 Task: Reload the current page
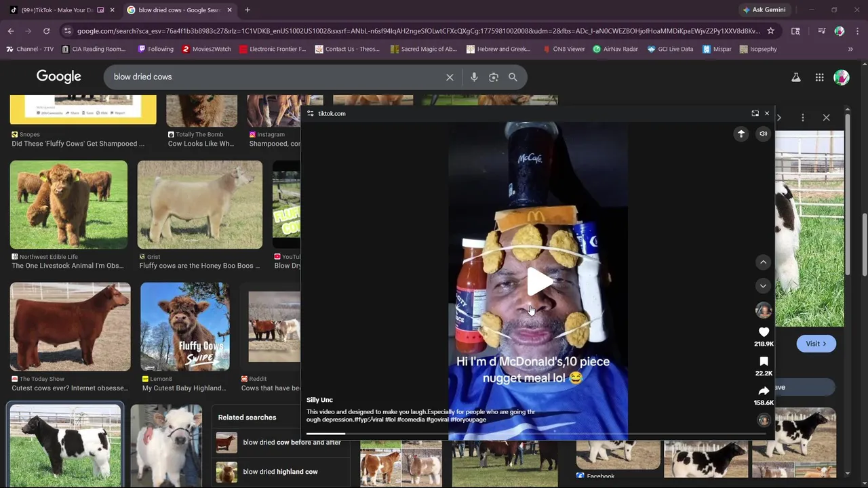point(46,31)
